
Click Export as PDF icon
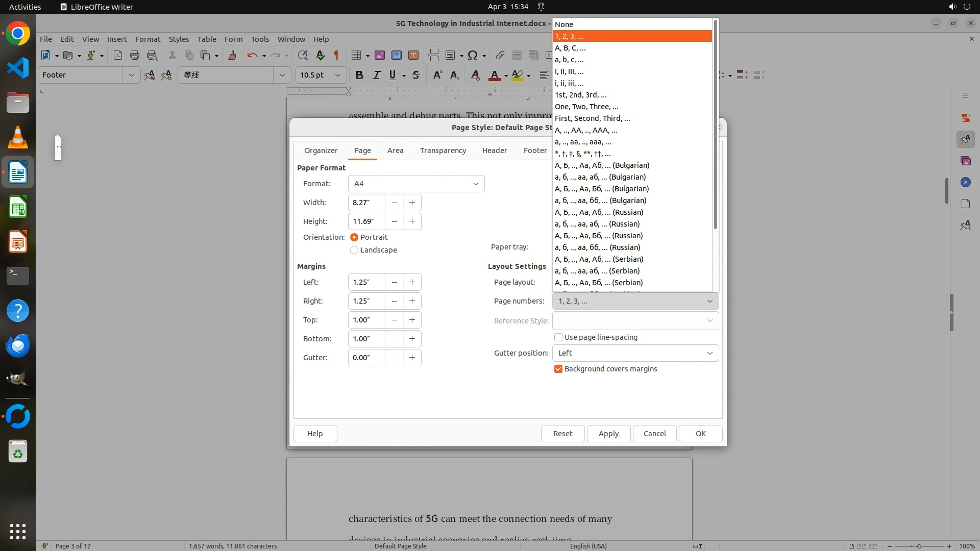[118, 55]
